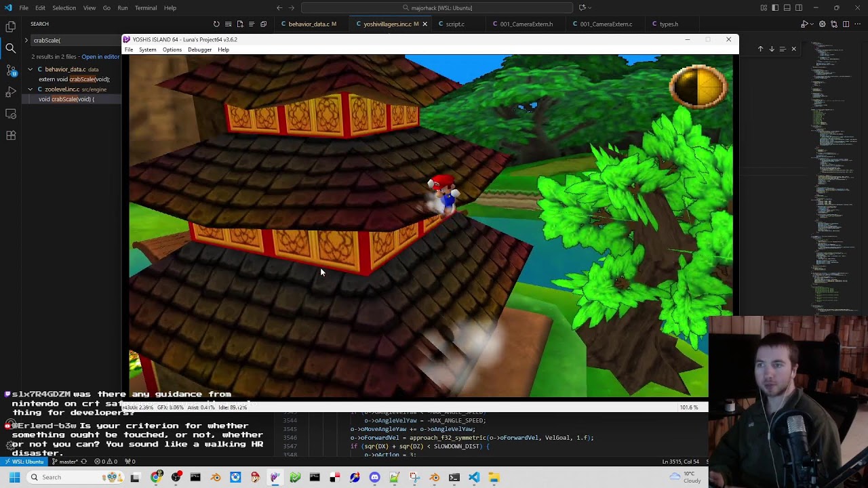Collapse zoolevel.inc.c search result
868x488 pixels.
pyautogui.click(x=30, y=89)
